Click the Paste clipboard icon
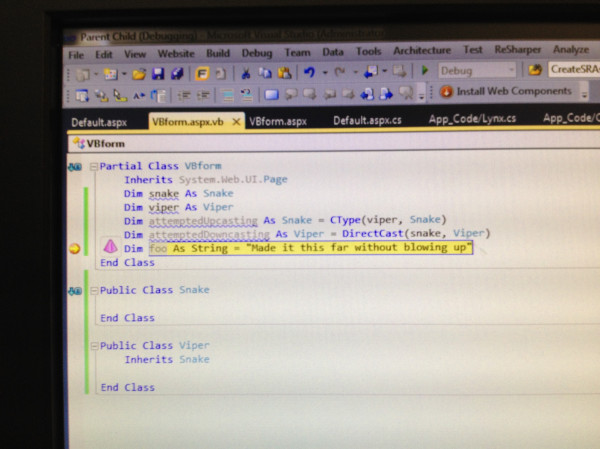Screen dimensions: 600x449 (284, 72)
